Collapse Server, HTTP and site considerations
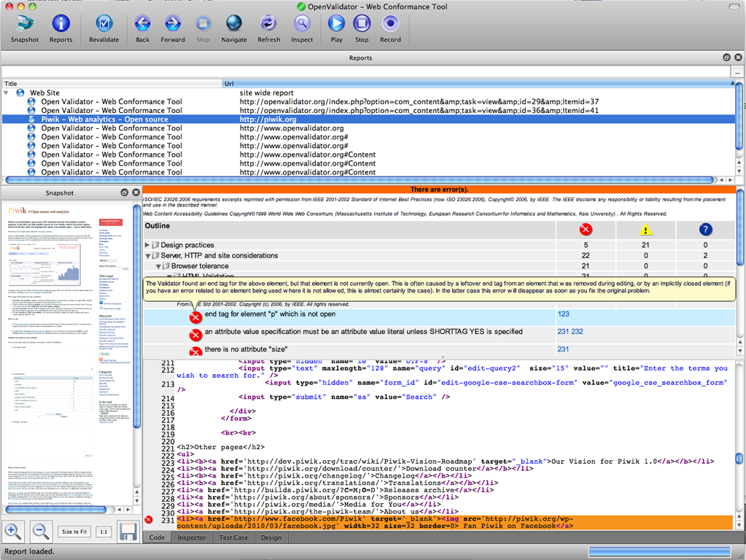This screenshot has height=560, width=746. [x=148, y=256]
